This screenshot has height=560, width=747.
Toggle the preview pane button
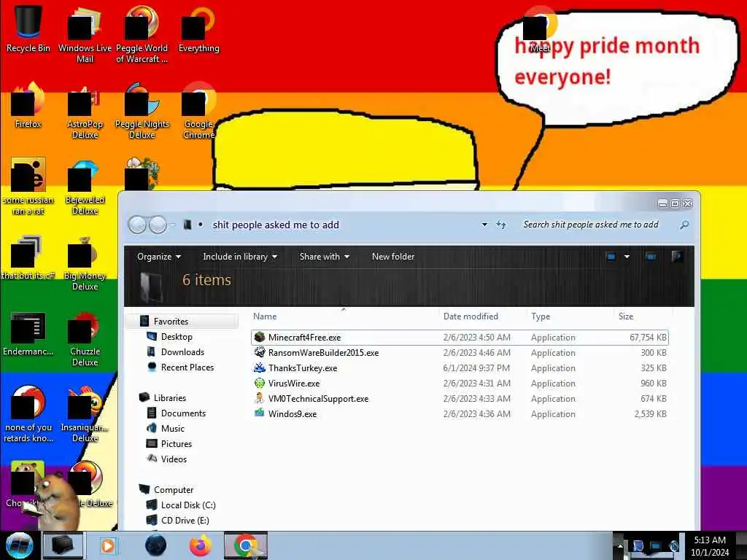[x=651, y=257]
